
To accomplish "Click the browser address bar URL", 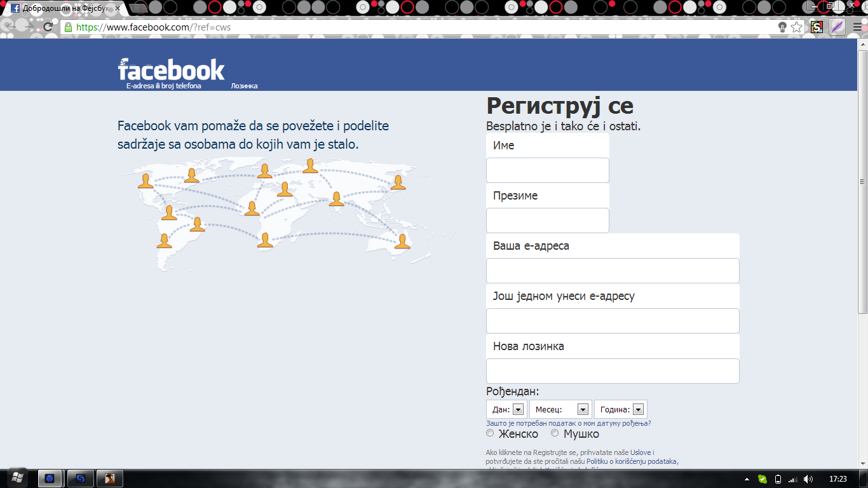I will coord(153,27).
